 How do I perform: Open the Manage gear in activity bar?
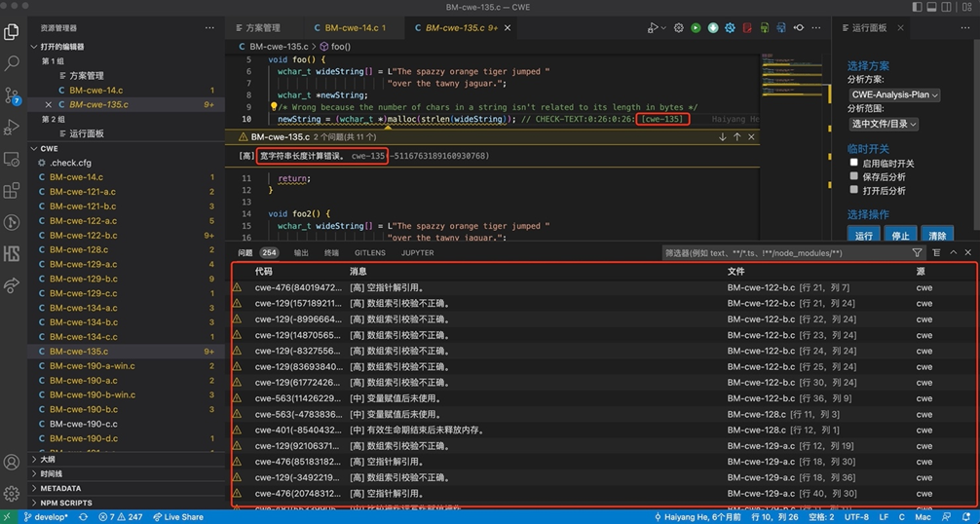(12, 494)
